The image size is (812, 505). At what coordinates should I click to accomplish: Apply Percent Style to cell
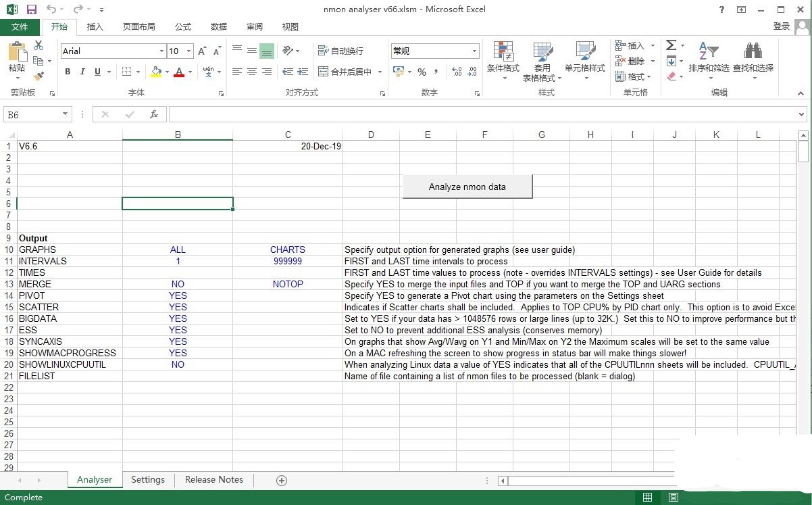422,72
